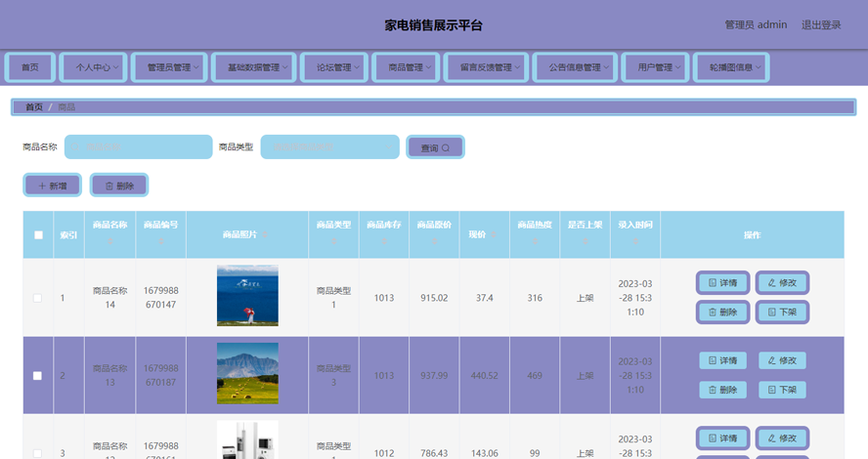Sort by the 商品编号 column
Screen dimensions: 868x459
tap(160, 241)
